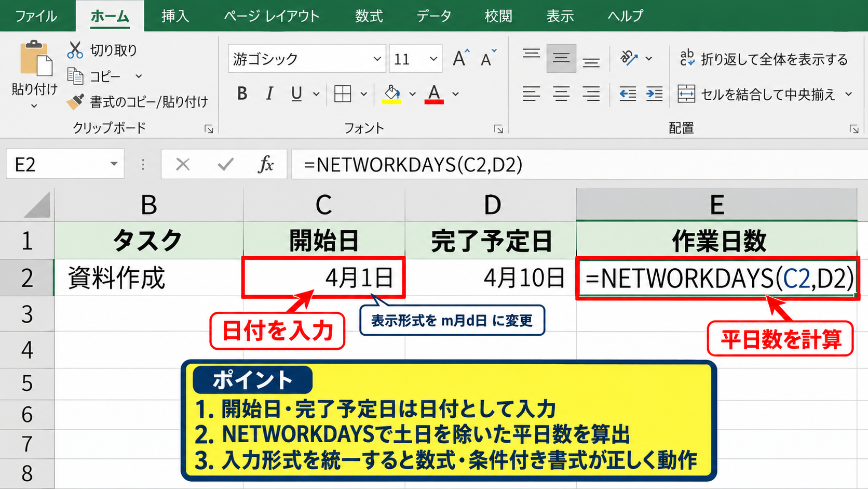868x489 pixels.
Task: Click the formula bar input field
Action: click(579, 165)
